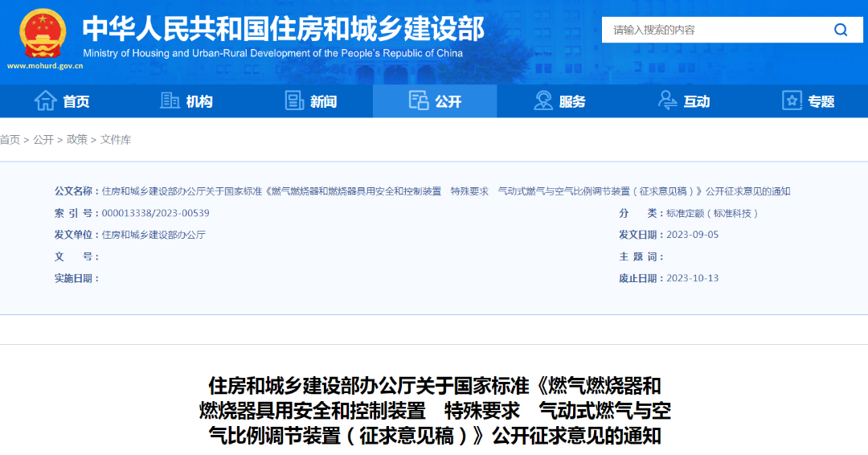Click the star badge icon beside 专题
The height and width of the screenshot is (455, 868).
pos(792,100)
